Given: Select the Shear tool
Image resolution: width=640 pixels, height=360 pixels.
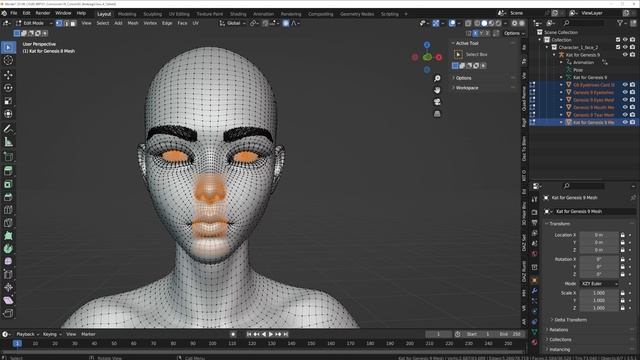Looking at the screenshot, I should pyautogui.click(x=8, y=300).
